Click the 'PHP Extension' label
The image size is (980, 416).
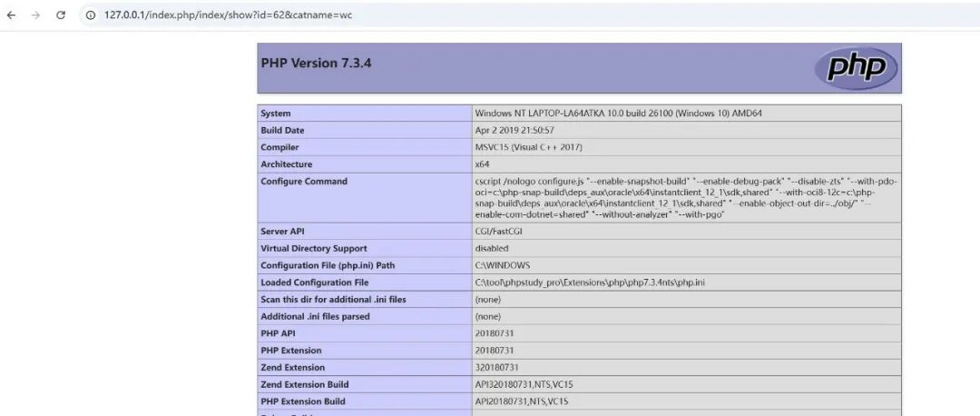click(x=290, y=350)
